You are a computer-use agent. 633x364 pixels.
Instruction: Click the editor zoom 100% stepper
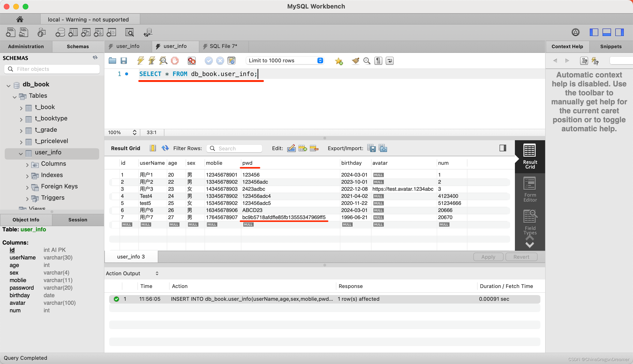click(135, 132)
